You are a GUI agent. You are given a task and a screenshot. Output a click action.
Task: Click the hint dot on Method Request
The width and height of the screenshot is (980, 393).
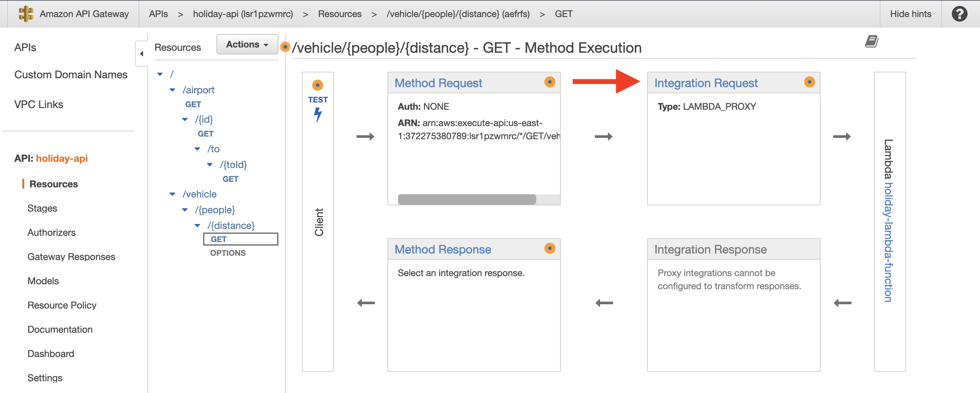click(549, 82)
